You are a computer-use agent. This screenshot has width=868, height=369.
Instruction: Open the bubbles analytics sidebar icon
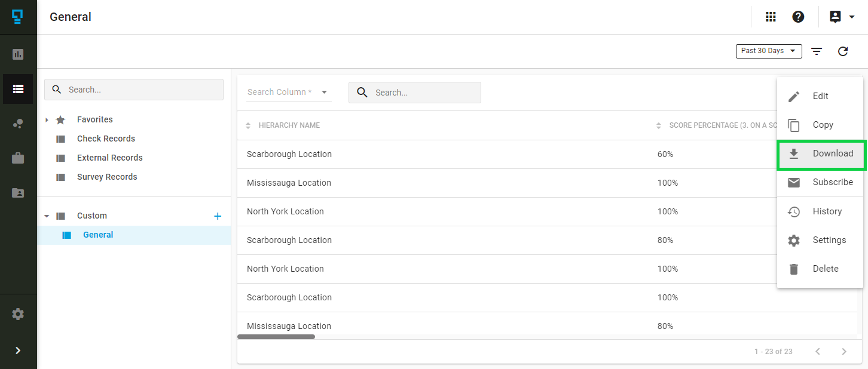[18, 124]
